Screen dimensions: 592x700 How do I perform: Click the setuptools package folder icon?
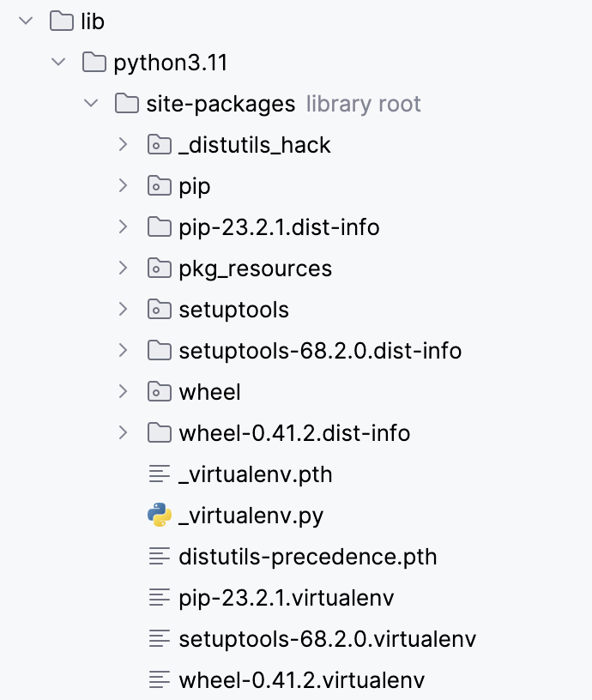pos(160,310)
